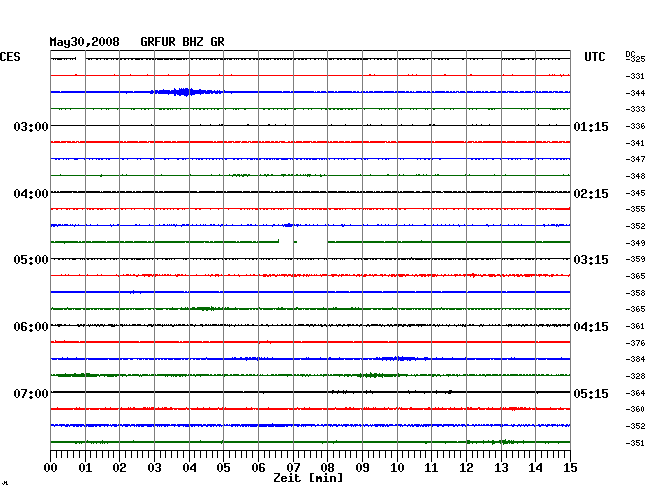This screenshot has height=494, width=650.
Task: Click x-axis minute tick label 05
Action: (x=223, y=468)
